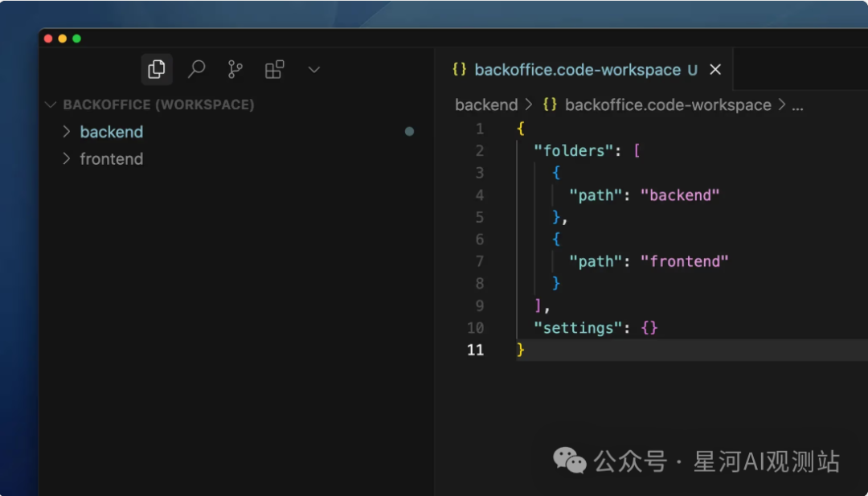Click the modified dot beside backend
The width and height of the screenshot is (868, 496).
pos(409,132)
